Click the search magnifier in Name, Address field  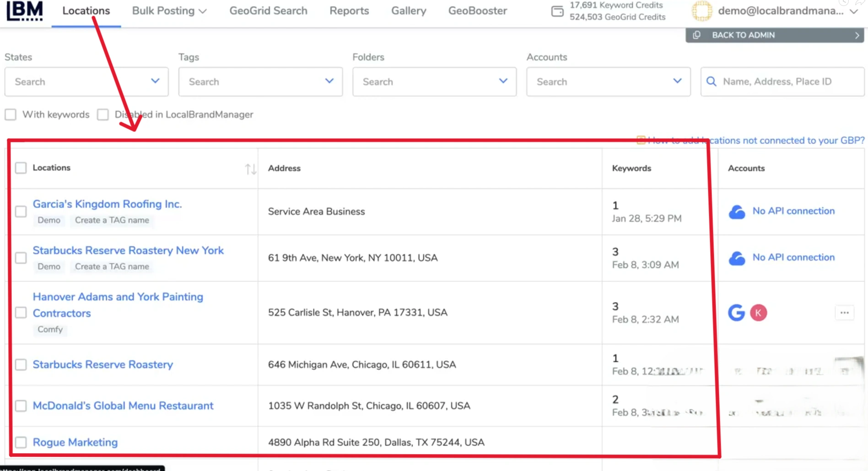(712, 81)
